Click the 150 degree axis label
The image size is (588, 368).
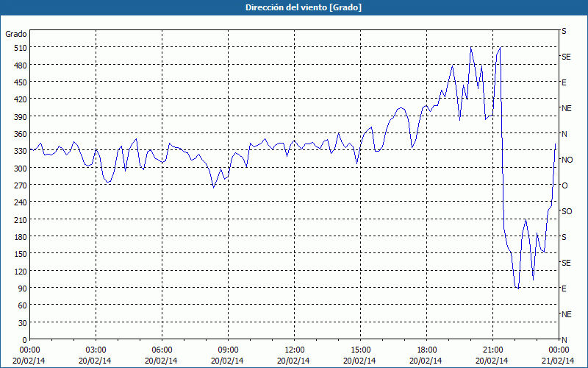tap(21, 254)
